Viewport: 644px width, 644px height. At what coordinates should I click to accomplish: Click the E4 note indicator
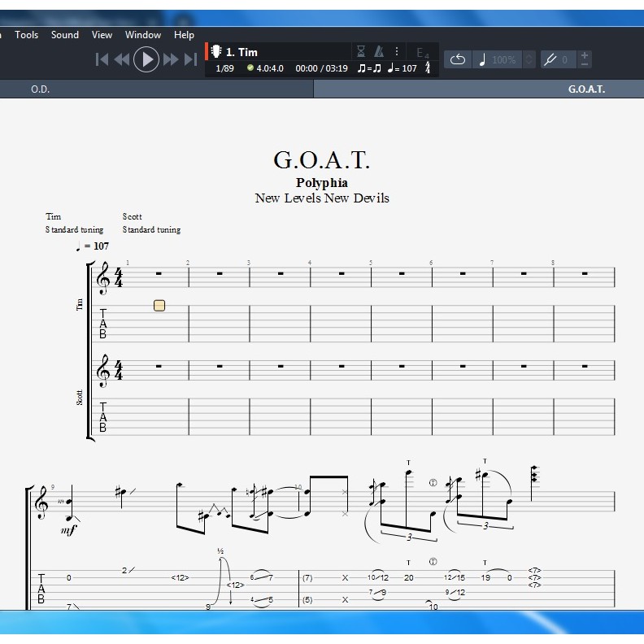point(422,53)
